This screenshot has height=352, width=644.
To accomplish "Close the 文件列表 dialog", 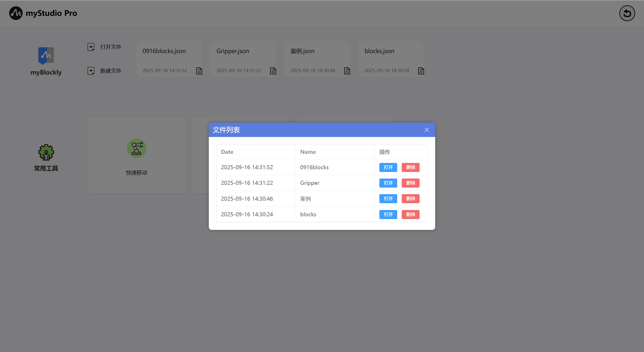I will coord(427,130).
